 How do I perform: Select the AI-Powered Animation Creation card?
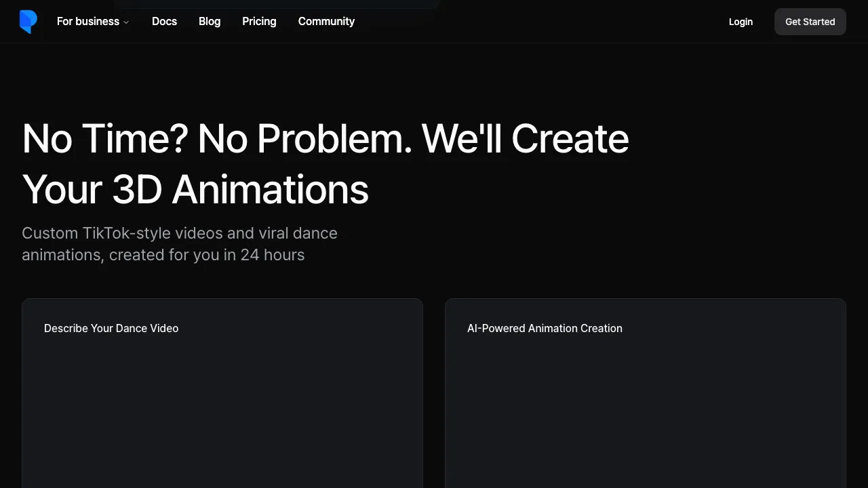coord(646,393)
